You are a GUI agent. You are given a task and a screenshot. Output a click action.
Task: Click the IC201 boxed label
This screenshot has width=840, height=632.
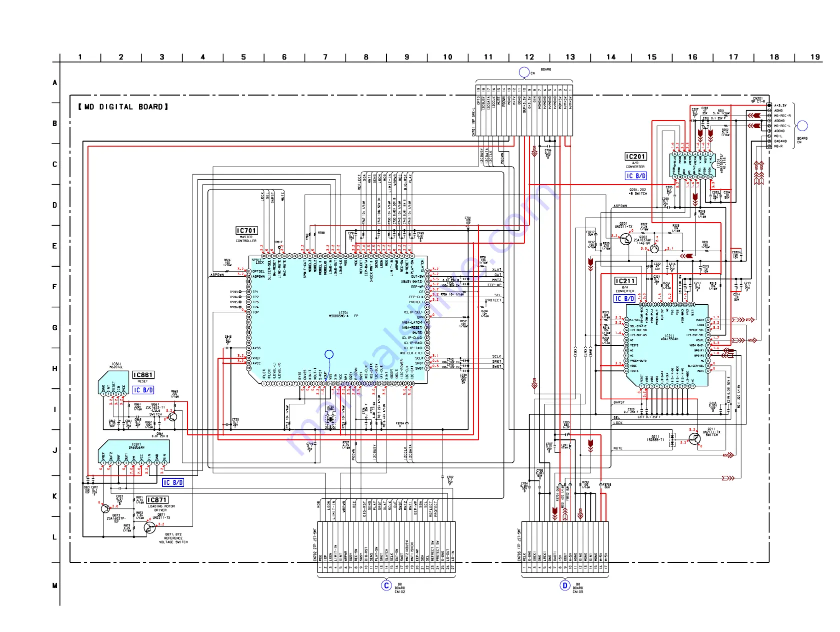tap(636, 157)
